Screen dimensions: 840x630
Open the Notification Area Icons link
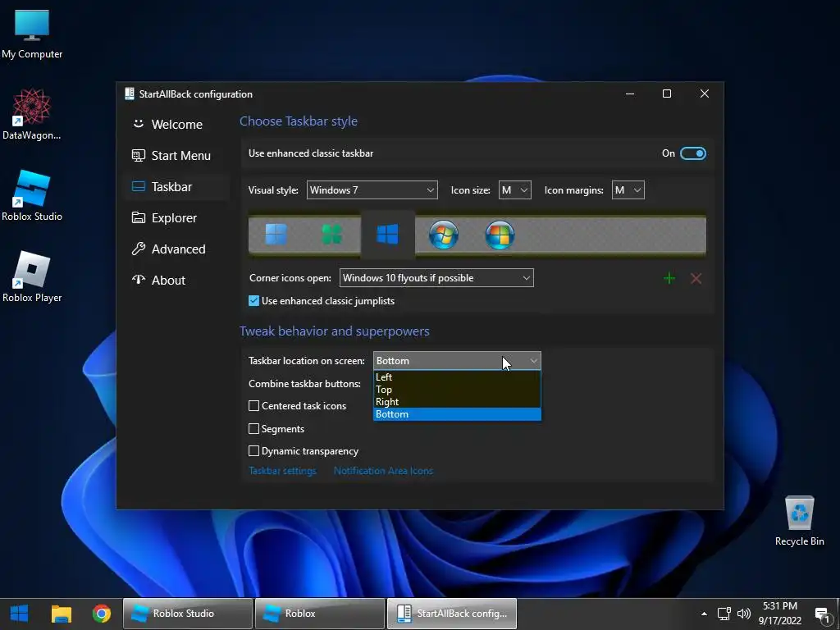(x=383, y=471)
